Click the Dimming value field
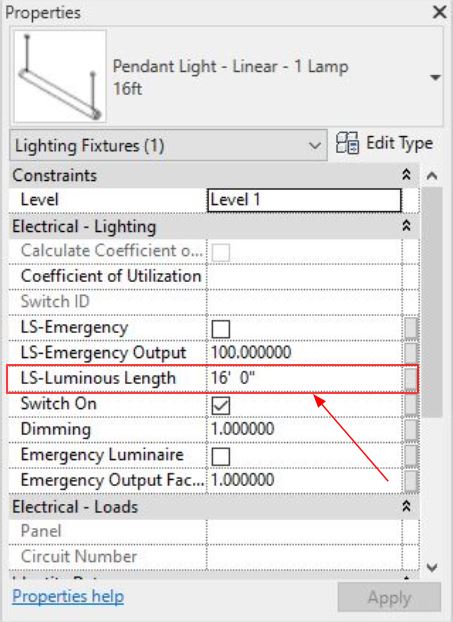This screenshot has width=453, height=622. [304, 429]
